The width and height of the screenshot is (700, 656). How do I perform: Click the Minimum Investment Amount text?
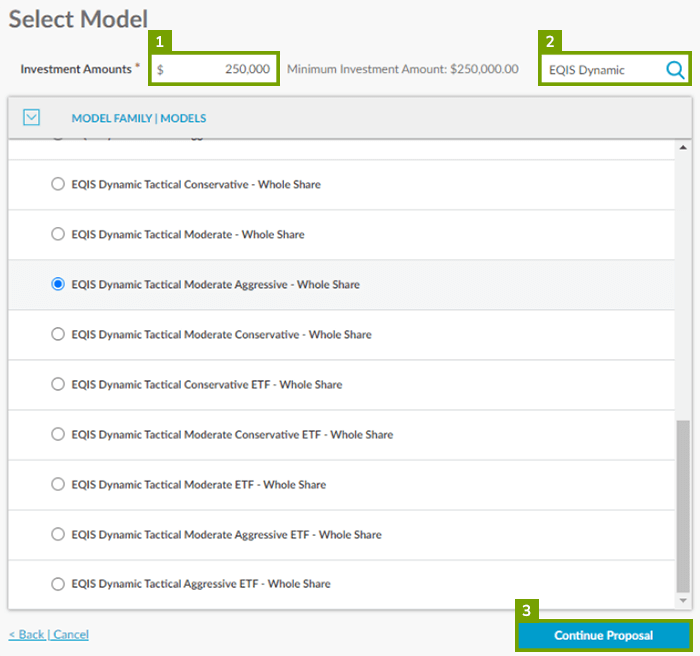point(403,69)
